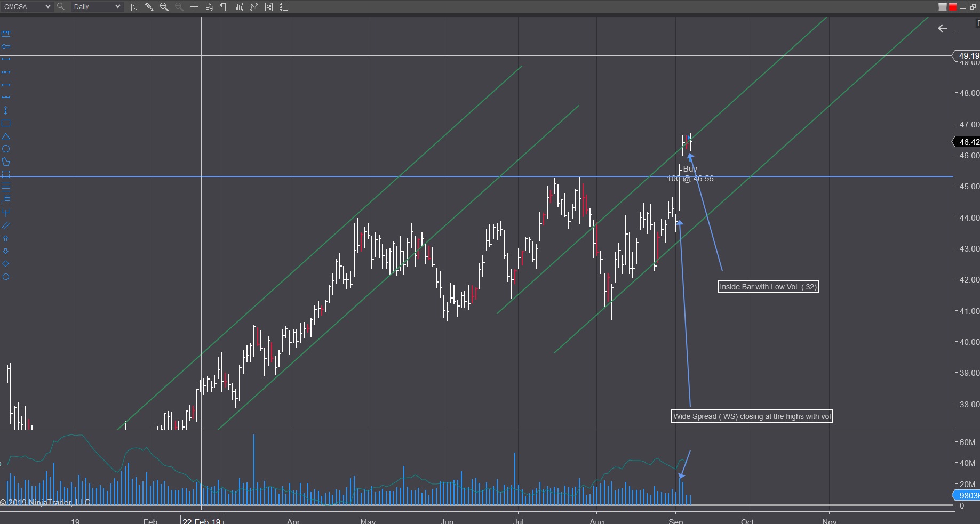980x524 pixels.
Task: Select the 'Inside Bar with Low Vol.' text box
Action: (768, 287)
